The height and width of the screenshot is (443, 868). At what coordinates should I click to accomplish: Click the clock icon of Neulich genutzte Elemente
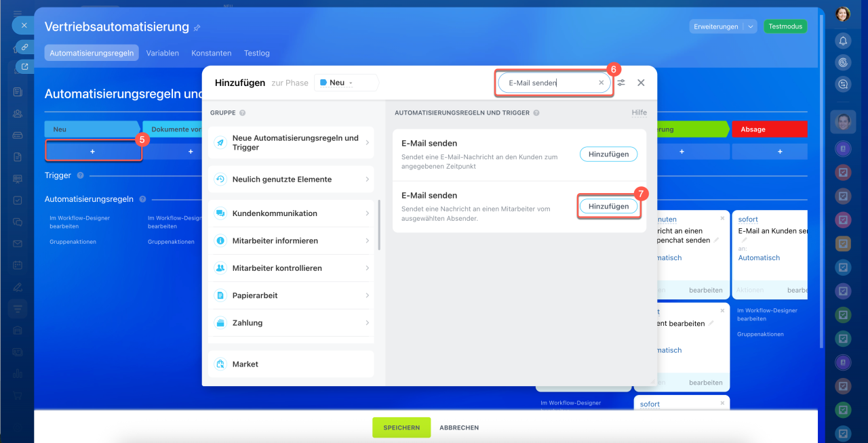pyautogui.click(x=220, y=180)
